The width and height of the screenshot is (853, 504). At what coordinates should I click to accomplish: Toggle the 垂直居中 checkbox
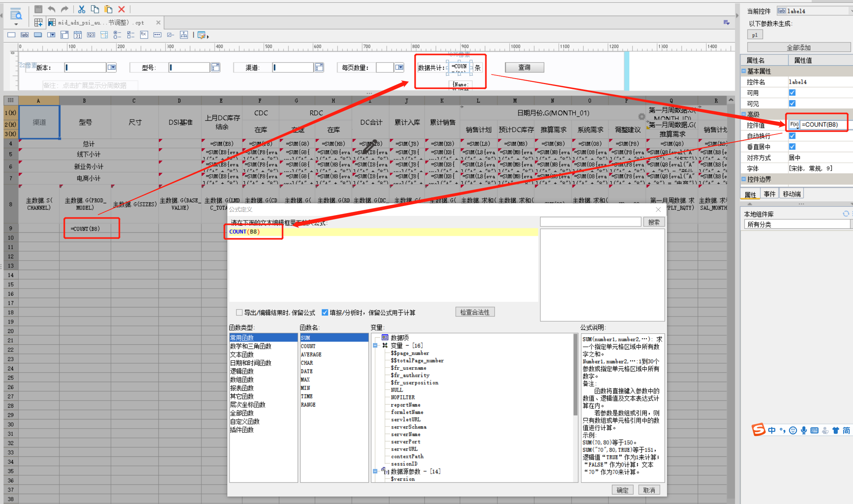pos(792,147)
